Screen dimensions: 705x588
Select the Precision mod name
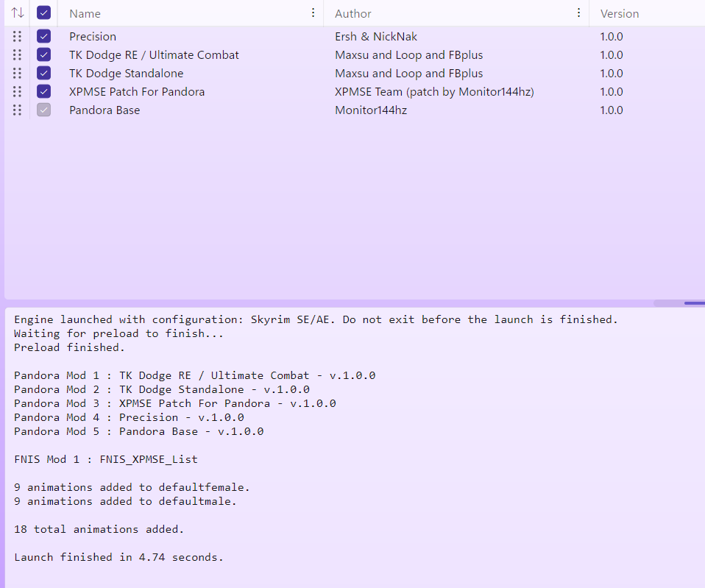coord(93,36)
